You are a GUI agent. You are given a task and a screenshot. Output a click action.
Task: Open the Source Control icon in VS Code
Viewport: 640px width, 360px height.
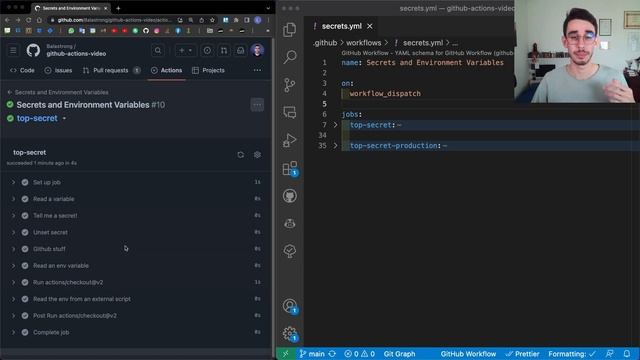290,85
